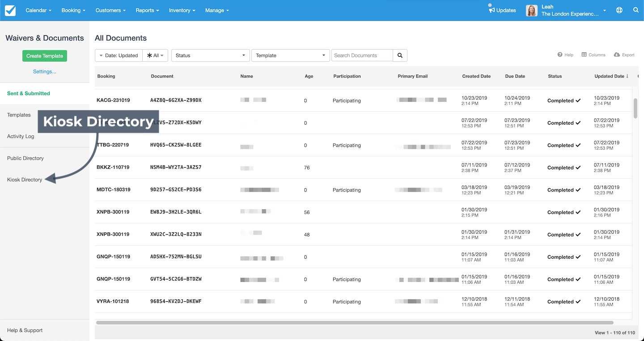The height and width of the screenshot is (341, 644).
Task: Open document 968S4-KV2DJ-DKEWF
Action: [x=176, y=302]
